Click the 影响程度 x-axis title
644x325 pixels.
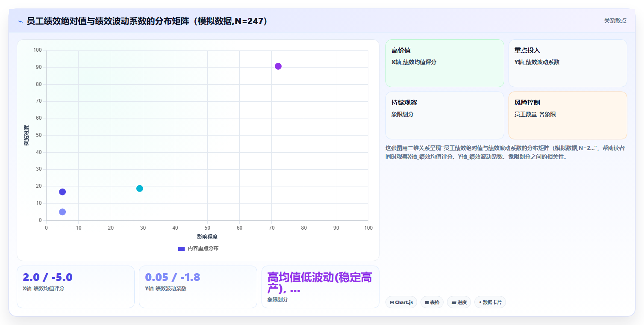[207, 237]
